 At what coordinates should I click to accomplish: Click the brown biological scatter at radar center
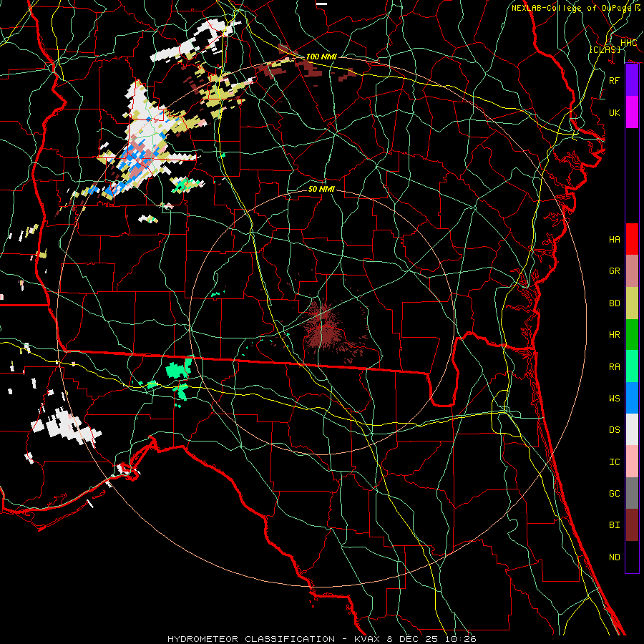coord(324,328)
